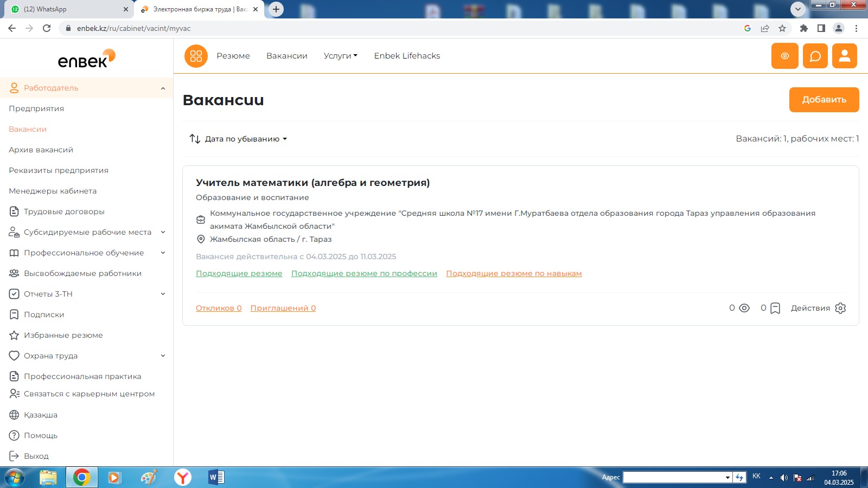This screenshot has width=868, height=488.
Task: Open Подходящие резюме link
Action: pyautogui.click(x=239, y=273)
